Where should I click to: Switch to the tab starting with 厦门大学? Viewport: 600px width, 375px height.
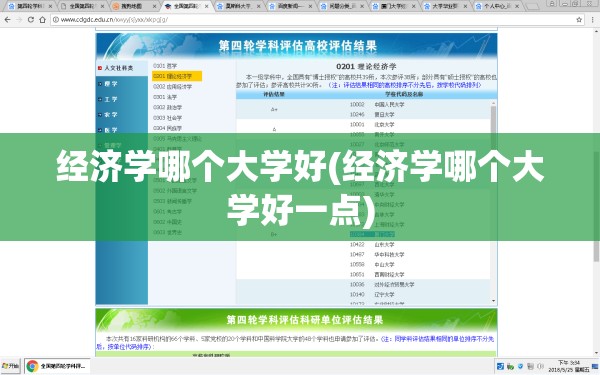tap(395, 6)
